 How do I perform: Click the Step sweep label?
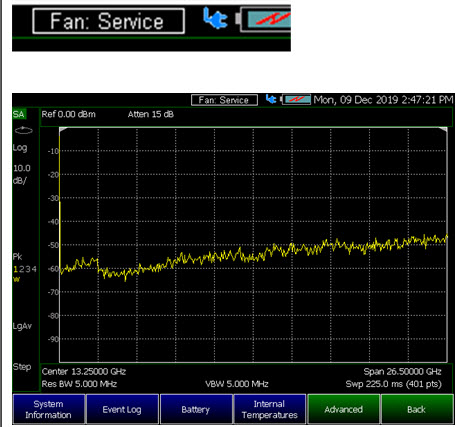coord(22,367)
